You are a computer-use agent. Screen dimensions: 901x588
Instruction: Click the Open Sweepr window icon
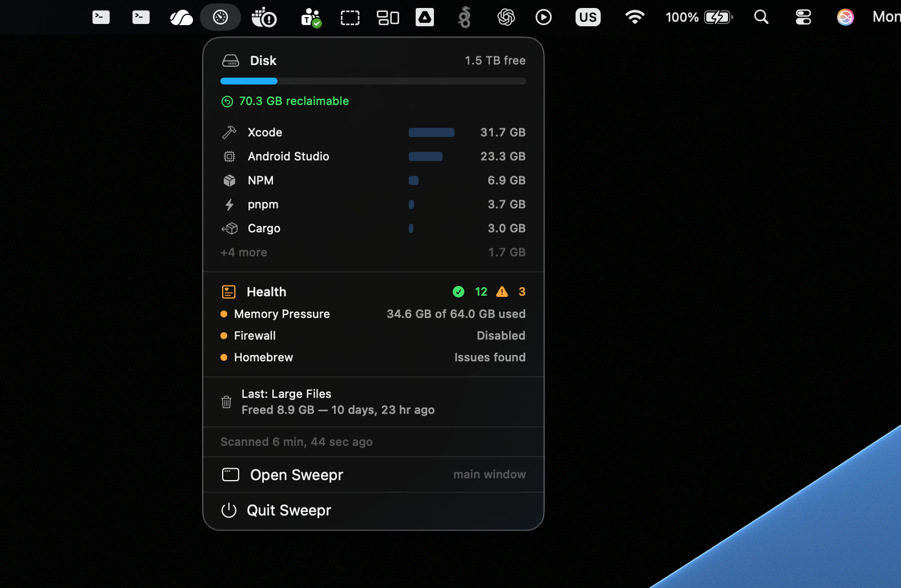pos(231,474)
